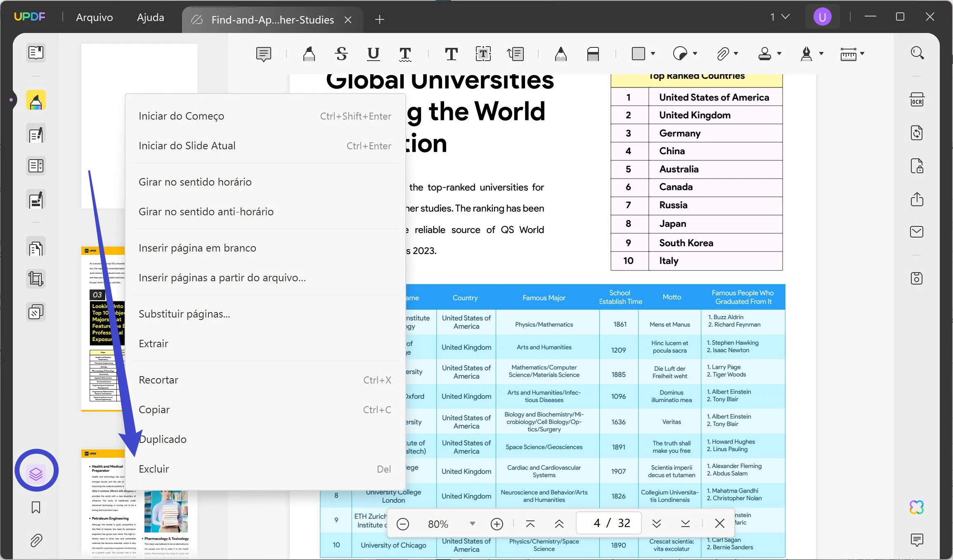Go to next page arrow
The width and height of the screenshot is (953, 560).
tap(656, 524)
